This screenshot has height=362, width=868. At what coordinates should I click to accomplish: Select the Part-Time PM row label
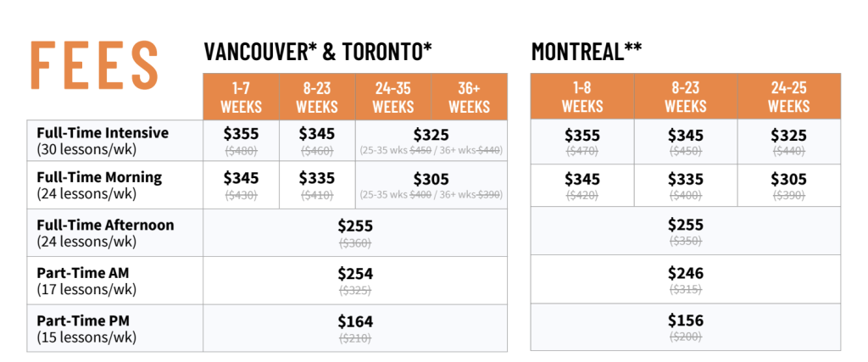pyautogui.click(x=86, y=328)
